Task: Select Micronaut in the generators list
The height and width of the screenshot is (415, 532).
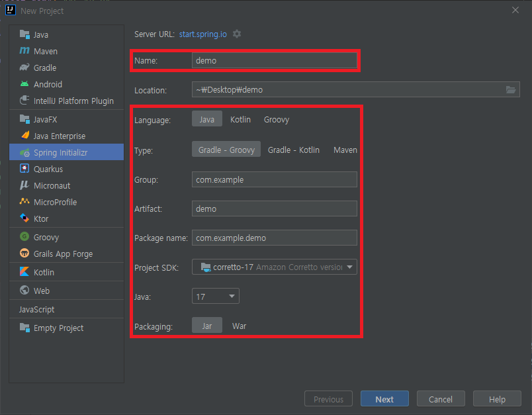Action: click(66, 185)
